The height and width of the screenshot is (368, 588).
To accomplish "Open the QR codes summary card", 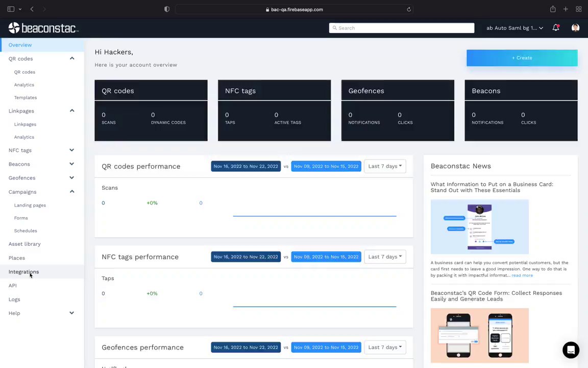I will (x=151, y=110).
